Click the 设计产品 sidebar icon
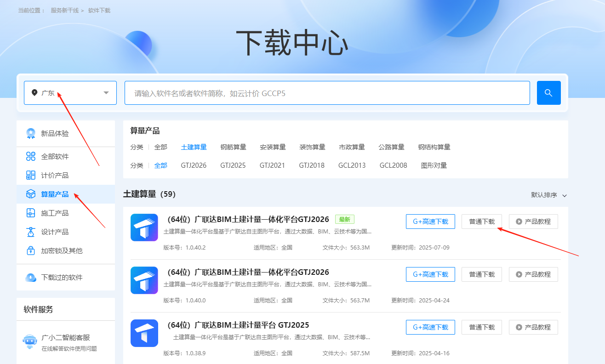 [x=31, y=232]
